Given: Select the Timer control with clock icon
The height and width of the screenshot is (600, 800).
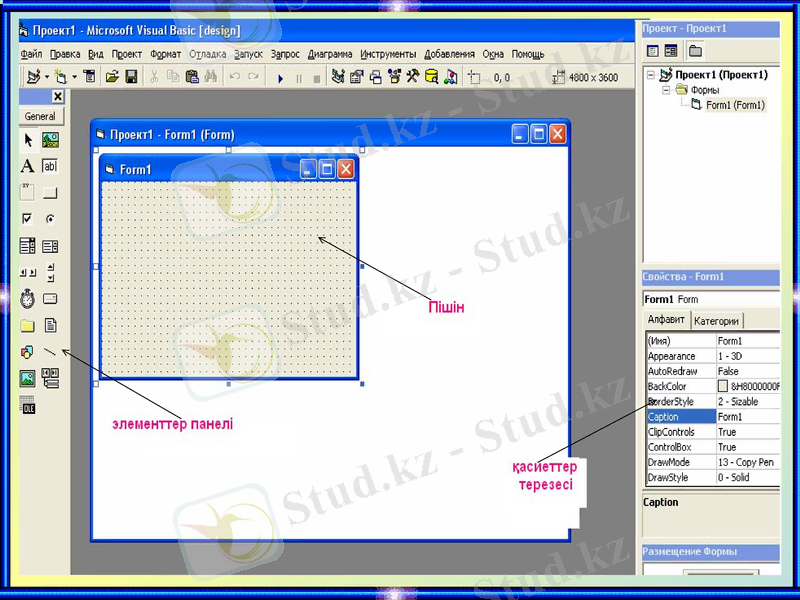Looking at the screenshot, I should (28, 298).
